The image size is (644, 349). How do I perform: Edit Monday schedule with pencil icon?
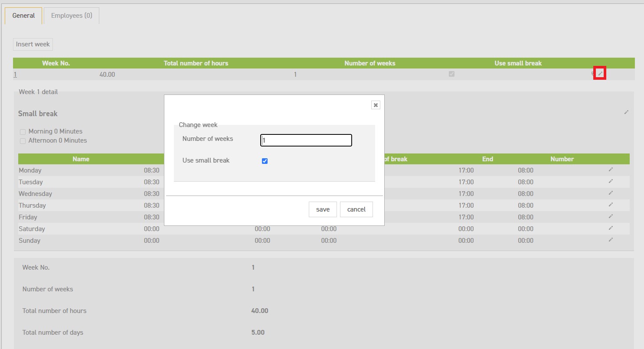pos(611,170)
